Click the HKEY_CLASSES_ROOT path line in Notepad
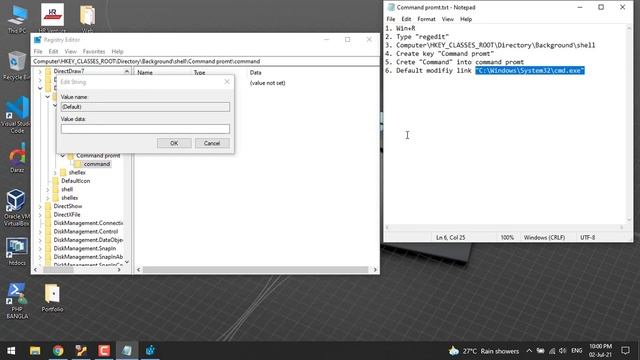This screenshot has width=640, height=360. click(x=496, y=45)
